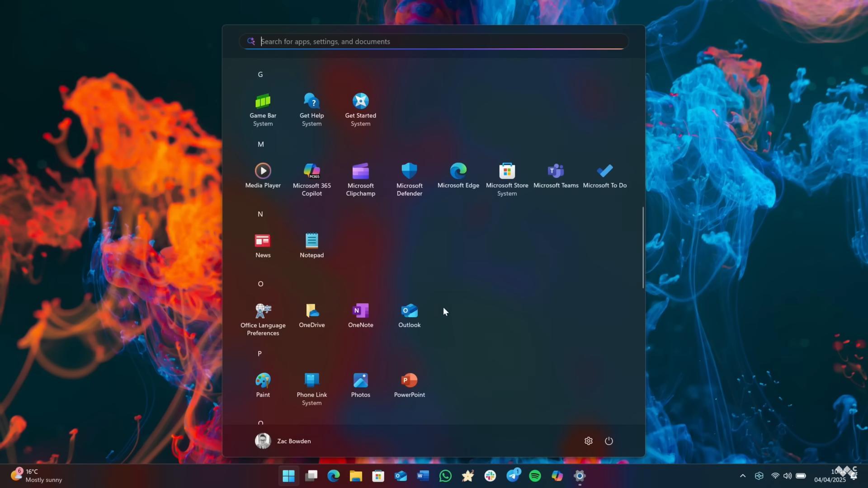Open the News app
The image size is (868, 488).
coord(263,246)
